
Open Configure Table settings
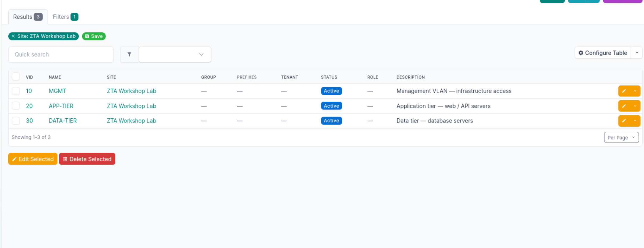[603, 53]
